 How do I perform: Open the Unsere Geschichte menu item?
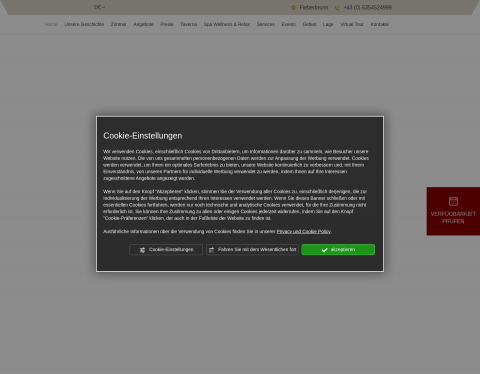pyautogui.click(x=84, y=24)
